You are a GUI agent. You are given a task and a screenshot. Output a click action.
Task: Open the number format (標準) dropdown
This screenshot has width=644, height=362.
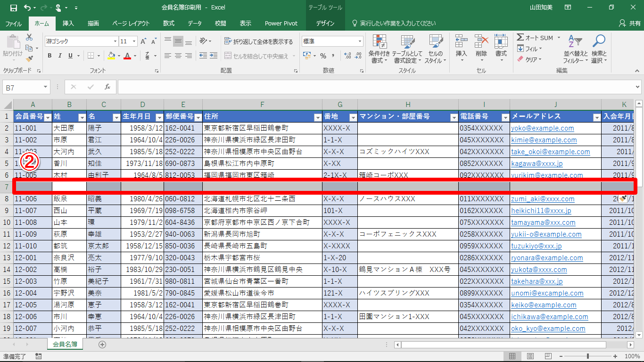click(360, 41)
